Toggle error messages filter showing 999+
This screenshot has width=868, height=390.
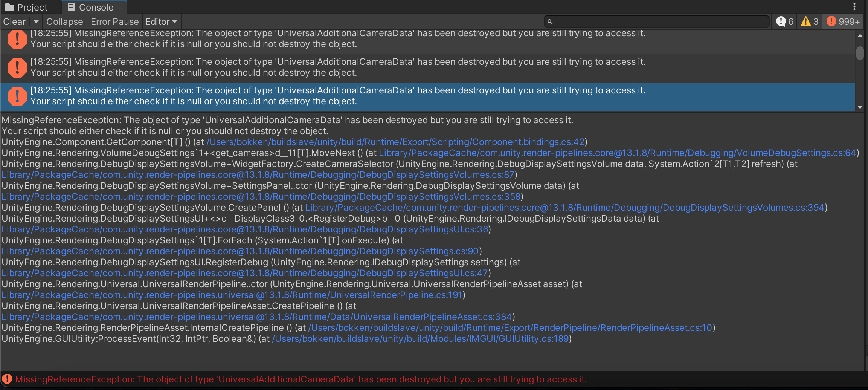(843, 21)
